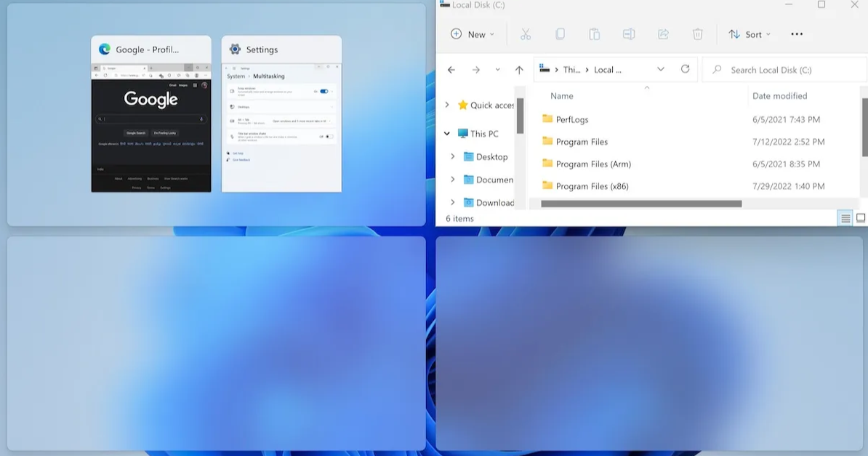
Task: Click the Copy icon in File Explorer toolbar
Action: pyautogui.click(x=560, y=34)
